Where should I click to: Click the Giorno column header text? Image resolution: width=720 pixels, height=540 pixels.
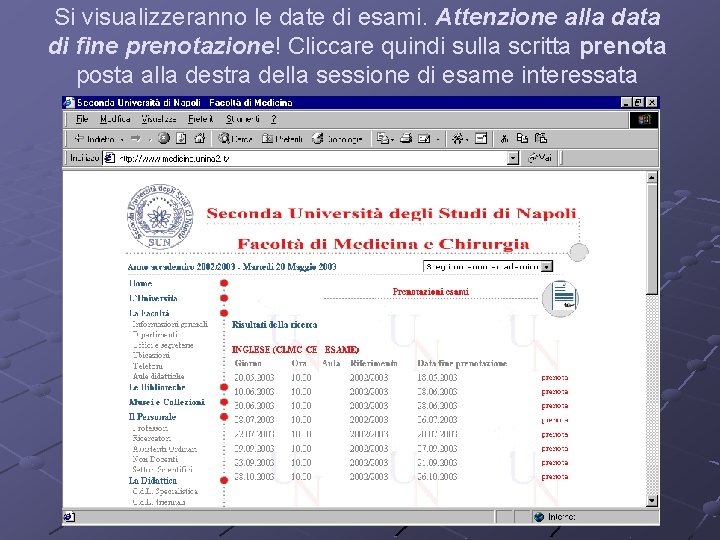click(x=248, y=363)
